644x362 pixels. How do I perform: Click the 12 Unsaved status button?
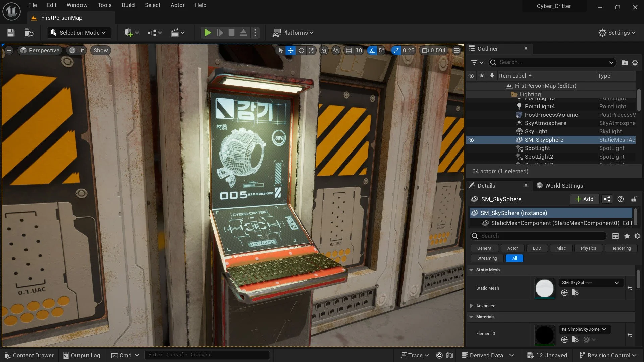(x=547, y=355)
